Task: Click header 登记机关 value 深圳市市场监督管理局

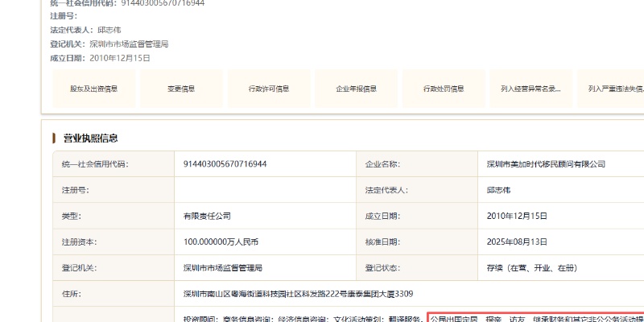Action: coord(129,44)
